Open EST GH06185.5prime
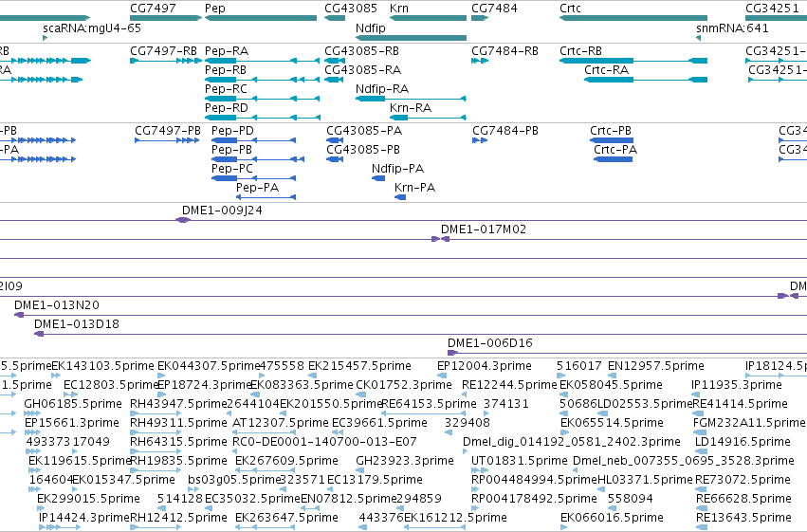Screen dimensions: 807x532 coord(73,404)
